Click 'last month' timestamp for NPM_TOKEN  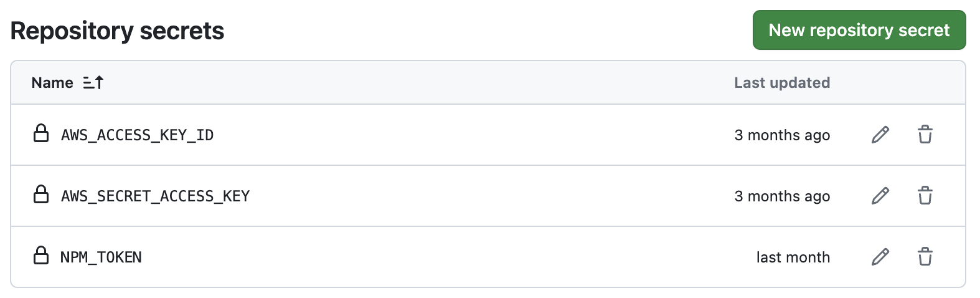click(793, 257)
